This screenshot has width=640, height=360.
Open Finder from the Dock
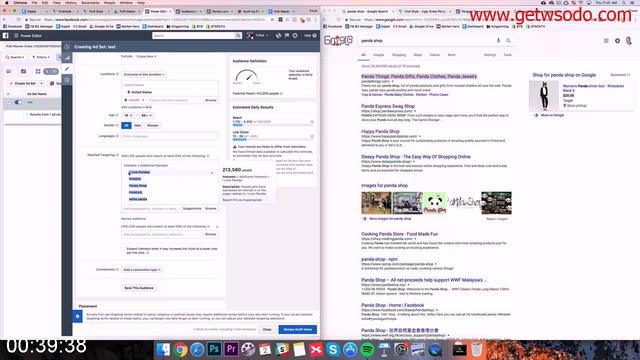pyautogui.click(x=163, y=349)
